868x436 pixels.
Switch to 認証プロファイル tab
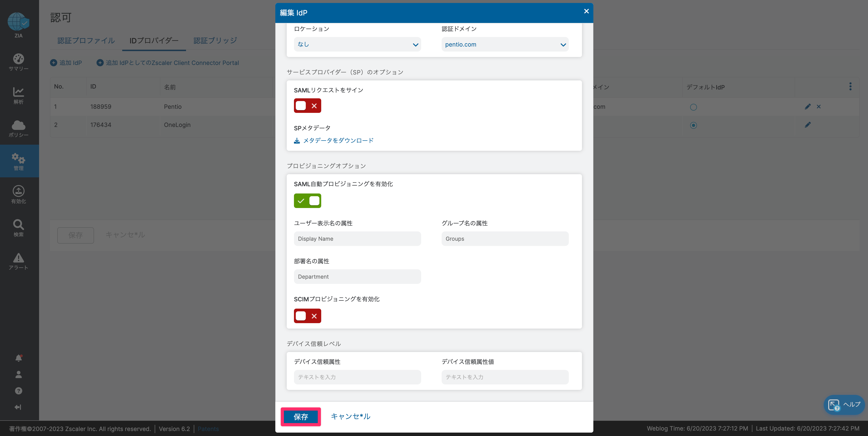click(86, 40)
